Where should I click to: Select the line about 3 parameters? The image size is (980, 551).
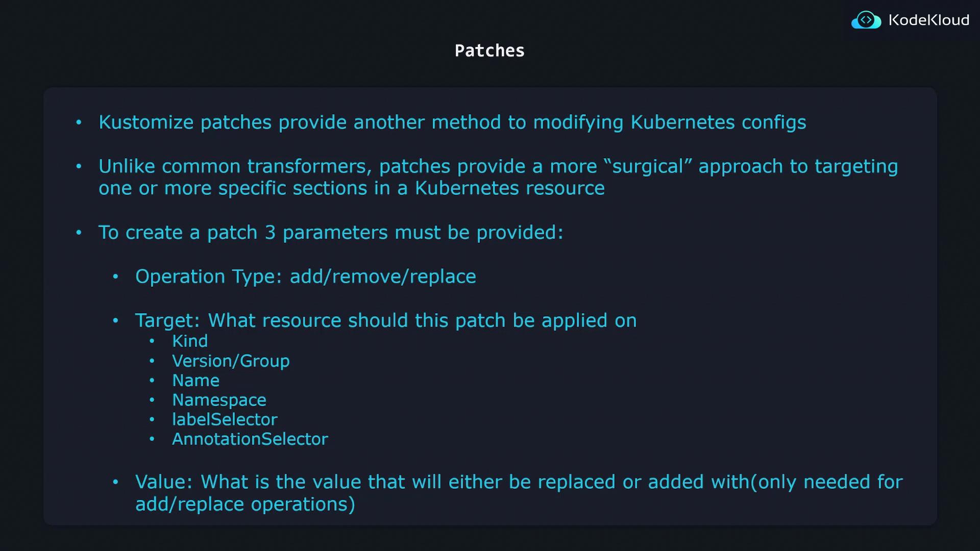tap(331, 233)
